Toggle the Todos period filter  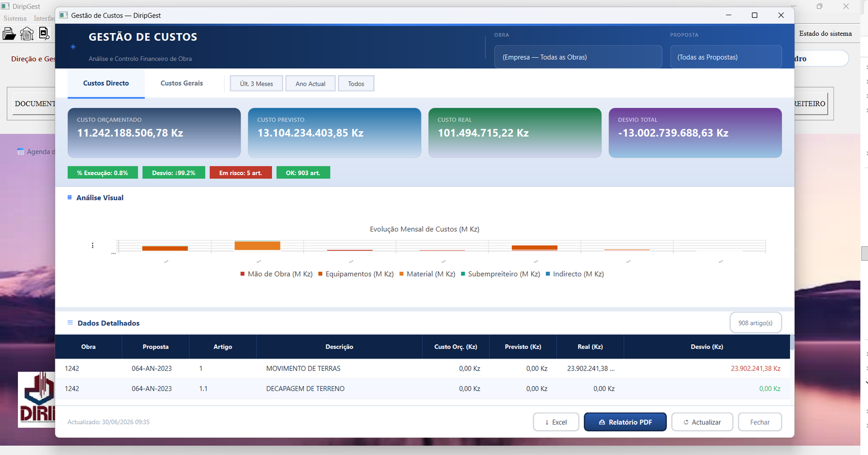pyautogui.click(x=356, y=84)
